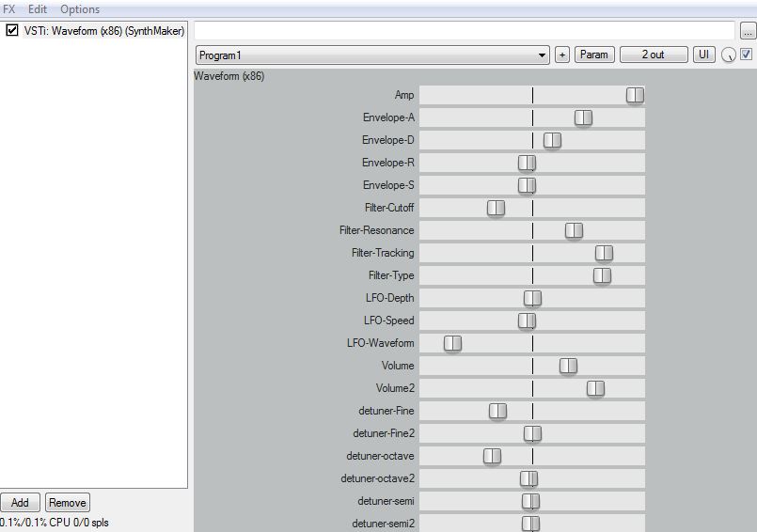Click the empty comment text field at top
Screen dimensions: 757x532
(464, 31)
